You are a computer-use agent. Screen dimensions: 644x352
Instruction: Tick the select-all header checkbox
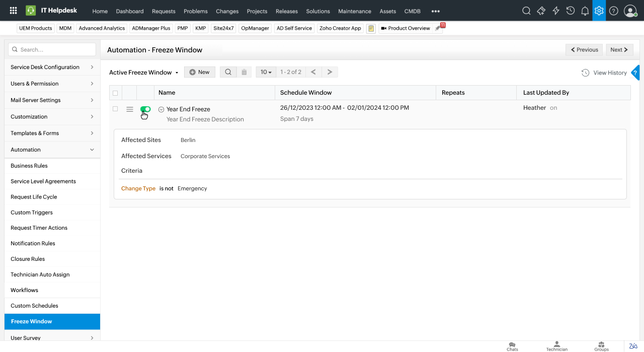coord(115,93)
